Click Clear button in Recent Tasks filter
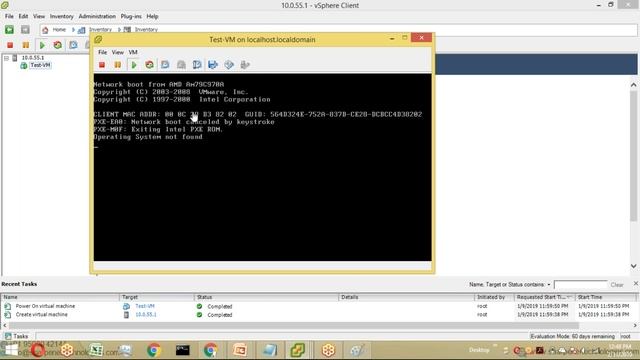This screenshot has width=640, height=360. (617, 285)
